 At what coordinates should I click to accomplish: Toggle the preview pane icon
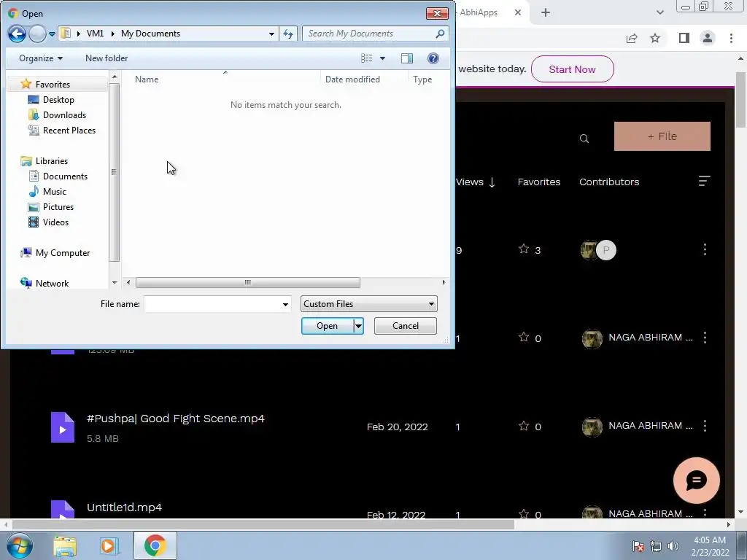(x=407, y=58)
